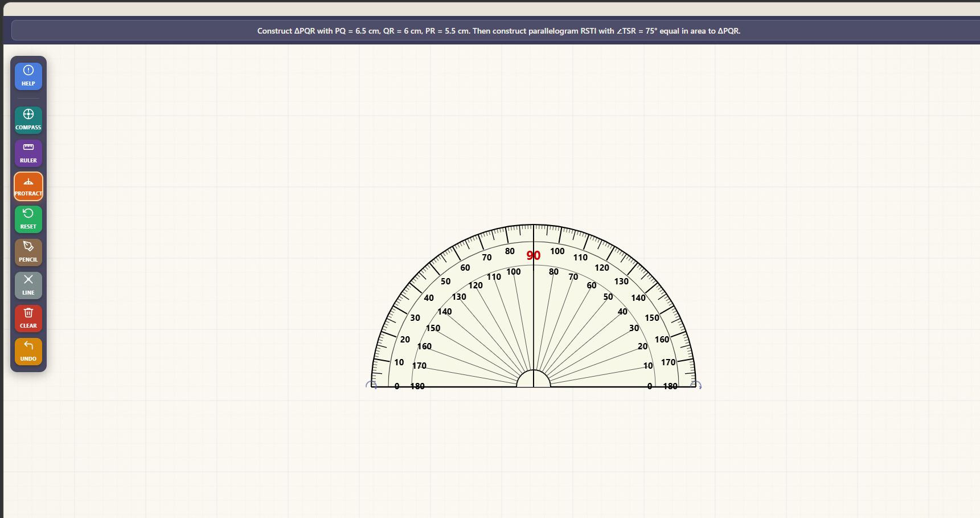
Task: Click the outer 120 label on protractor
Action: tap(602, 268)
